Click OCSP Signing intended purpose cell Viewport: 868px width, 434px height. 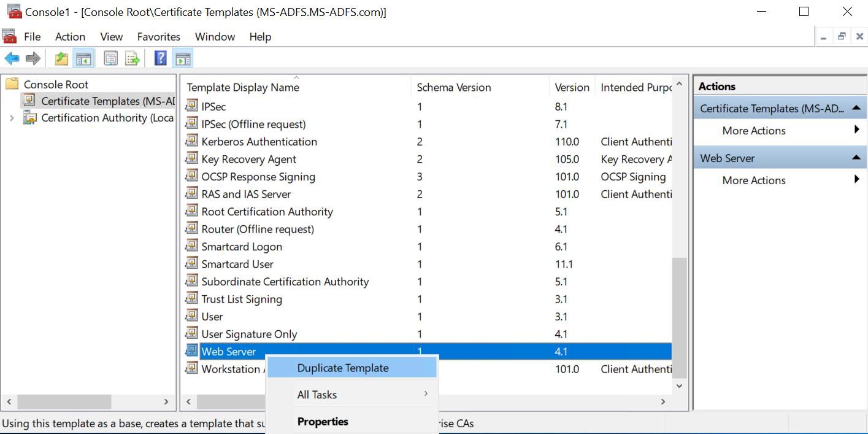(x=633, y=176)
